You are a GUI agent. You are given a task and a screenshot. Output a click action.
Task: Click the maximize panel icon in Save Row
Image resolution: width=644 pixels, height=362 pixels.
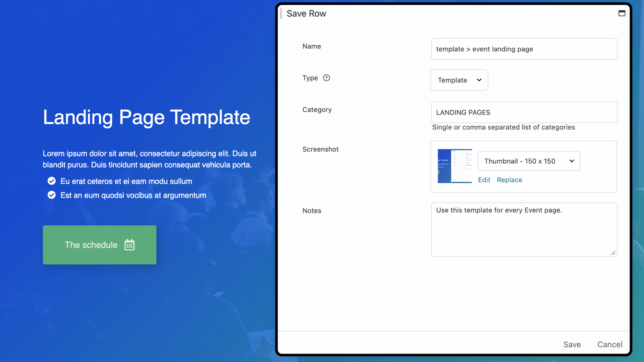click(x=622, y=13)
